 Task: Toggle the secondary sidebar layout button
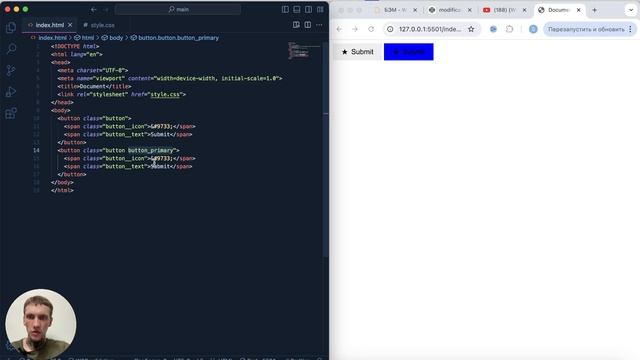[x=309, y=9]
